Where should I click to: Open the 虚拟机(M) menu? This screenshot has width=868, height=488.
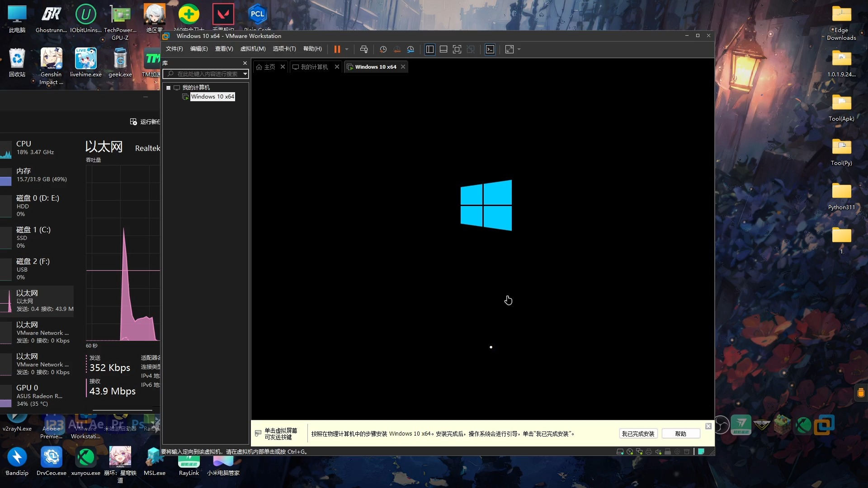(253, 49)
